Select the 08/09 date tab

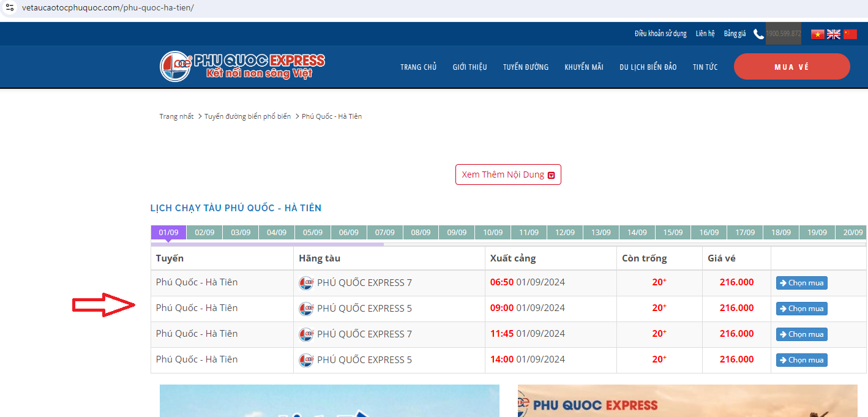[x=421, y=233]
